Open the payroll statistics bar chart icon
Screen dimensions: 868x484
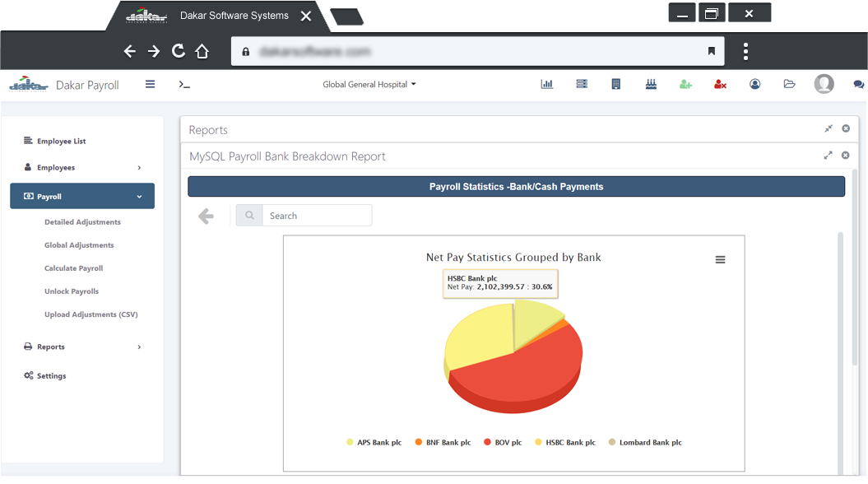point(547,83)
